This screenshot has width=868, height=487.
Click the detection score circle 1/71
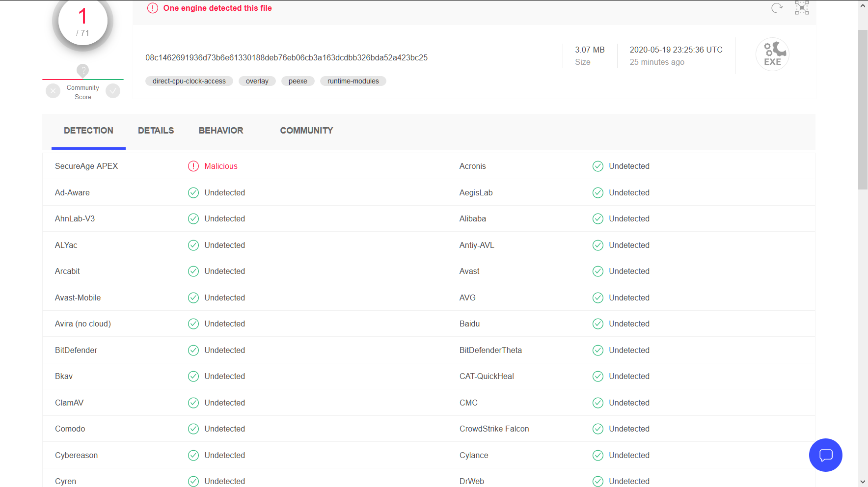point(83,22)
